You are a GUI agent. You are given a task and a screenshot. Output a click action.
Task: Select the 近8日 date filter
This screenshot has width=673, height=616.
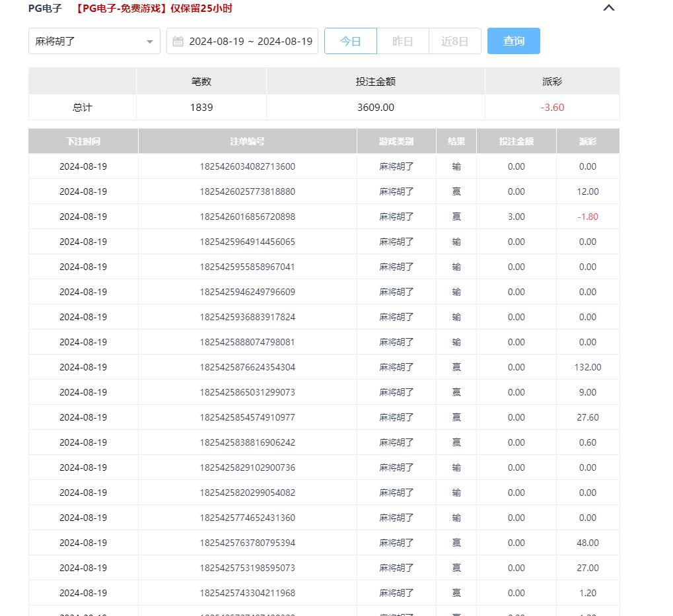pos(454,41)
